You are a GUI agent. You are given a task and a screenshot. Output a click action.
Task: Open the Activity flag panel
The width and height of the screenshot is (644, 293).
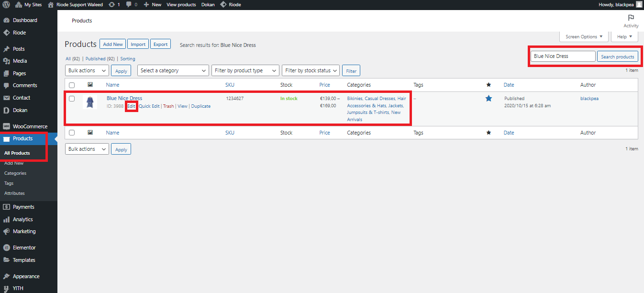(631, 21)
